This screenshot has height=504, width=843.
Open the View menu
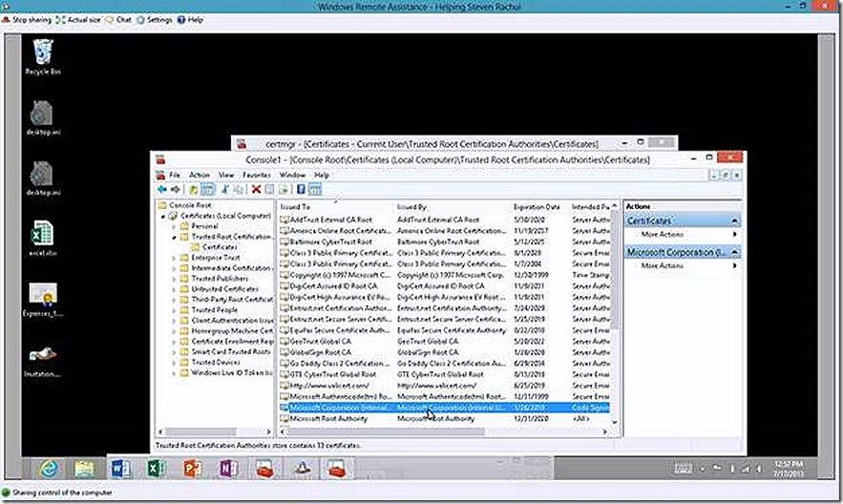click(226, 175)
